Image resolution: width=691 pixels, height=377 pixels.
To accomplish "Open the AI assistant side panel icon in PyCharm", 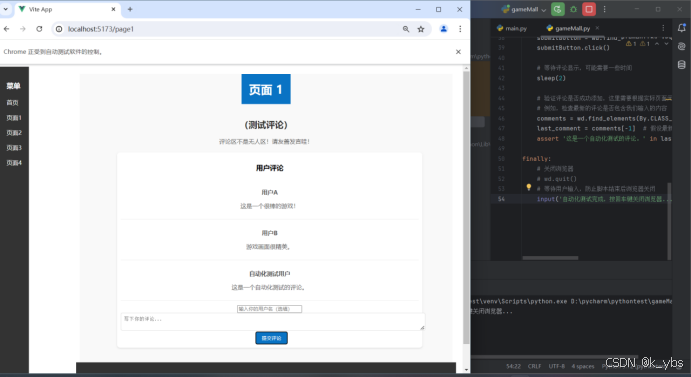I will (682, 46).
